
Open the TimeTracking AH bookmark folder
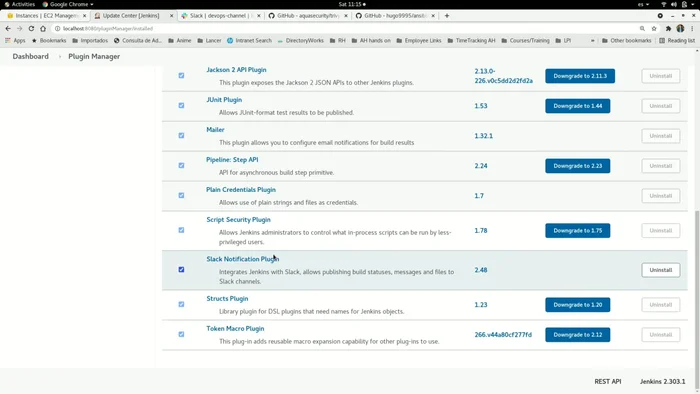click(471, 41)
